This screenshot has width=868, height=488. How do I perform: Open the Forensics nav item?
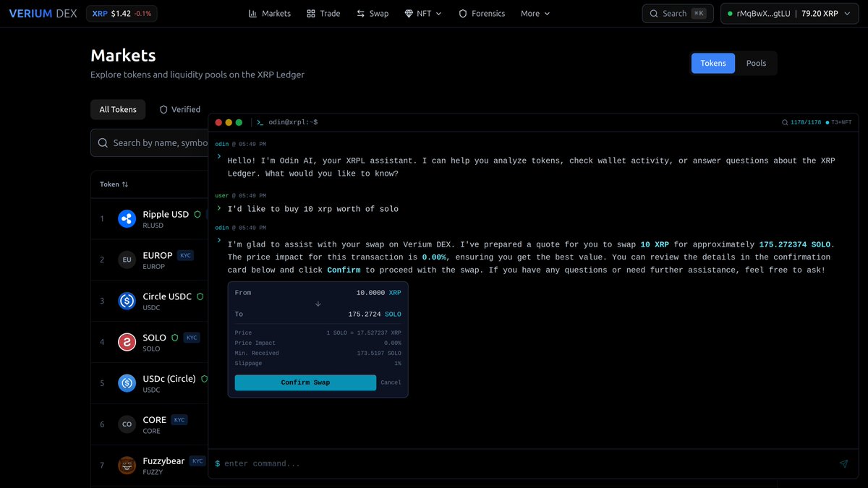482,14
